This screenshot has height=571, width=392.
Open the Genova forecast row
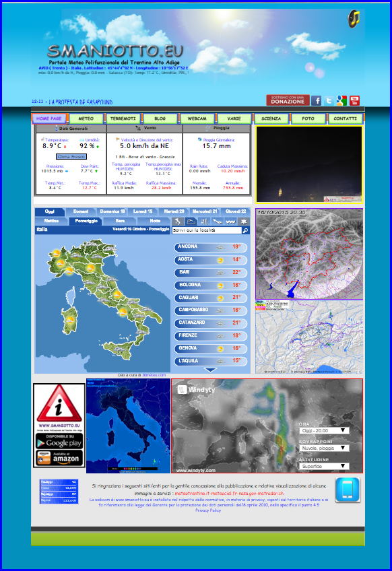[211, 349]
